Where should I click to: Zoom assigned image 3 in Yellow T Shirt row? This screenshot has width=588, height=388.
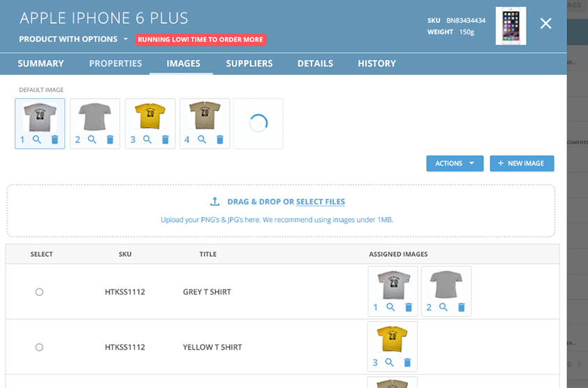tap(389, 362)
